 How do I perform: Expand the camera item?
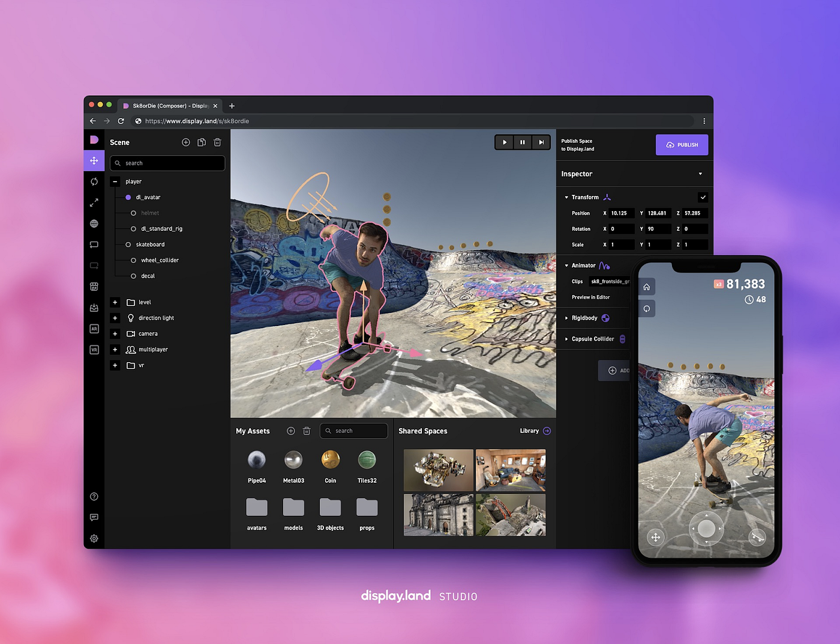tap(115, 334)
